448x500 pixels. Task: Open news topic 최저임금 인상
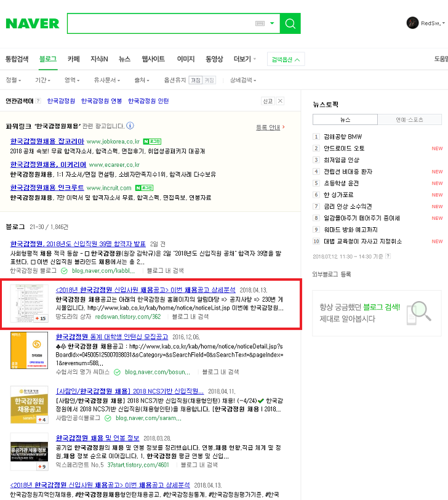tap(342, 160)
